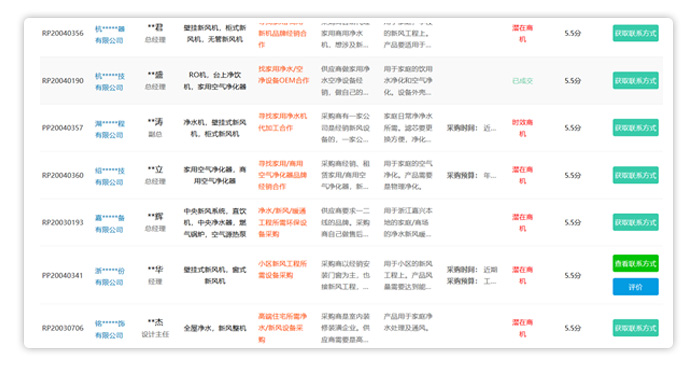Click contact name **杰 设计主任
Viewport: 697px width, 373px height.
point(155,328)
